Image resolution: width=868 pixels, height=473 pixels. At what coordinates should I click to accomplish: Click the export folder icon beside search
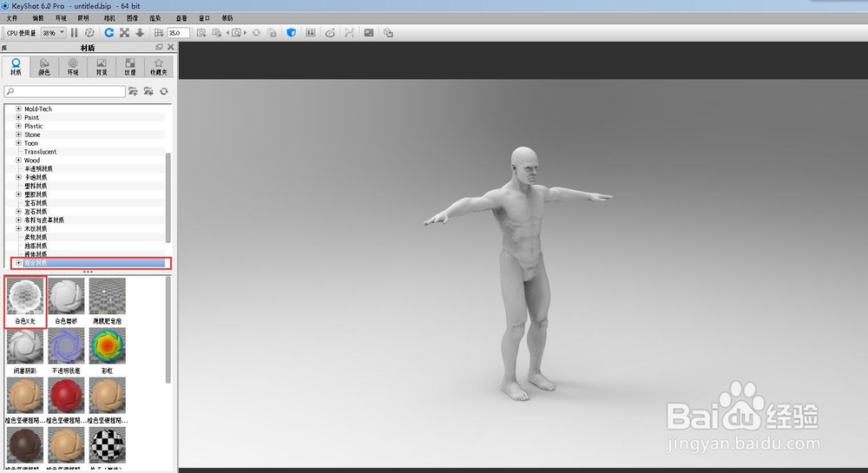pos(148,91)
